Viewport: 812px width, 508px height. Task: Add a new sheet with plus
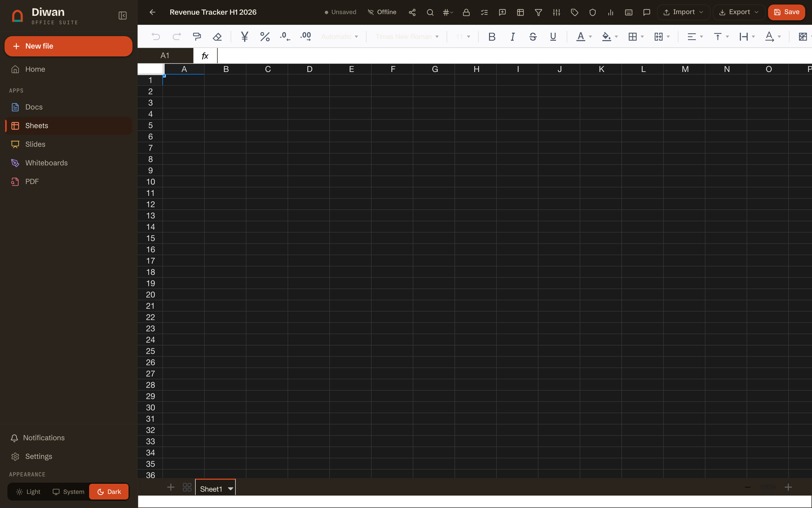coord(171,487)
